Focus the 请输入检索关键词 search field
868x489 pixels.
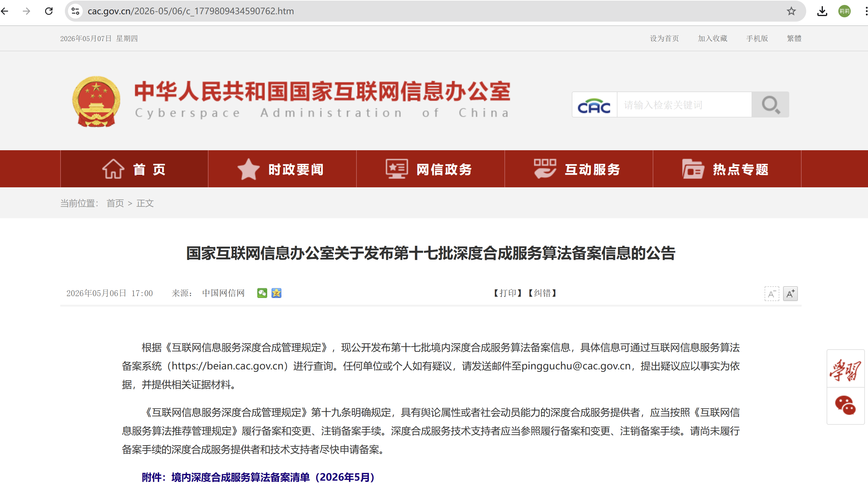point(684,105)
